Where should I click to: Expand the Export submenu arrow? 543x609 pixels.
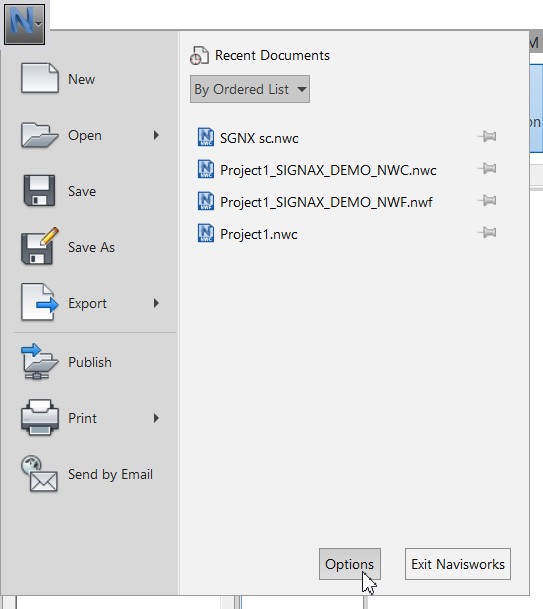[156, 303]
